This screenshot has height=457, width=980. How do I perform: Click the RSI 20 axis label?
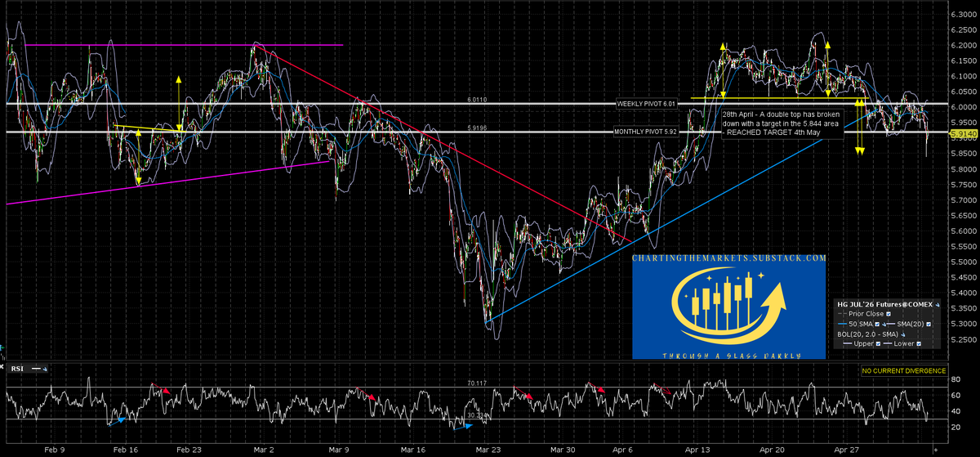(957, 428)
